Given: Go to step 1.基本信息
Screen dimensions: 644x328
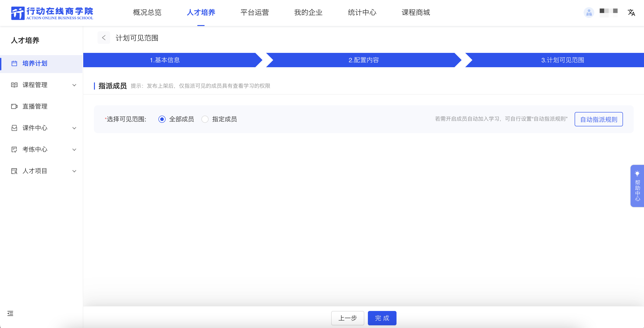Looking at the screenshot, I should (x=173, y=60).
